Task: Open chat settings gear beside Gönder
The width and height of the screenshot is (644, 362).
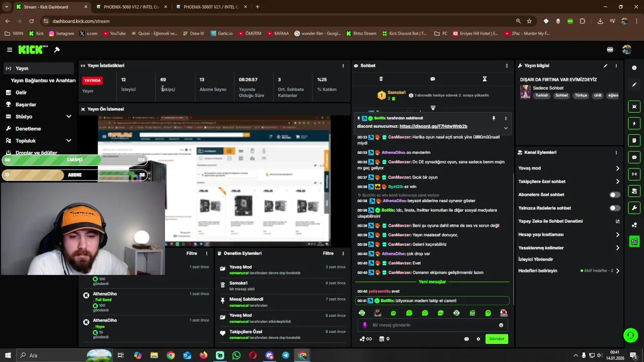Action: pyautogui.click(x=478, y=339)
